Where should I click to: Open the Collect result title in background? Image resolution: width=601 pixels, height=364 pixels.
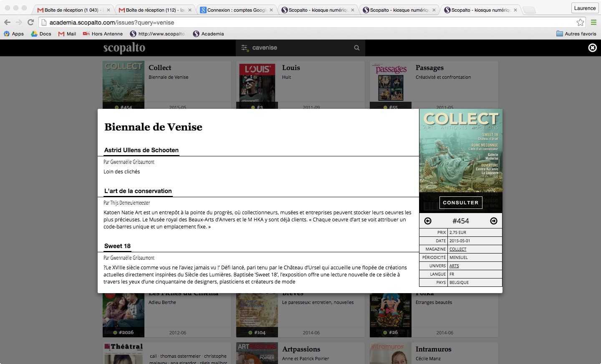[160, 68]
